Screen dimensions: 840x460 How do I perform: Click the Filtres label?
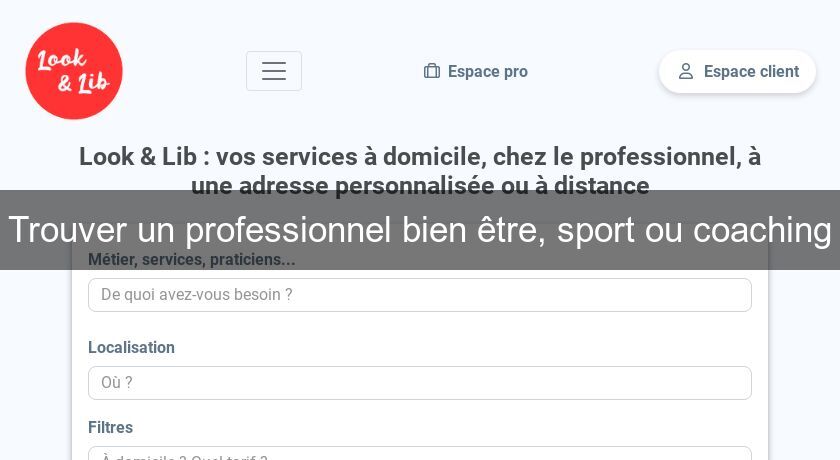pyautogui.click(x=110, y=427)
